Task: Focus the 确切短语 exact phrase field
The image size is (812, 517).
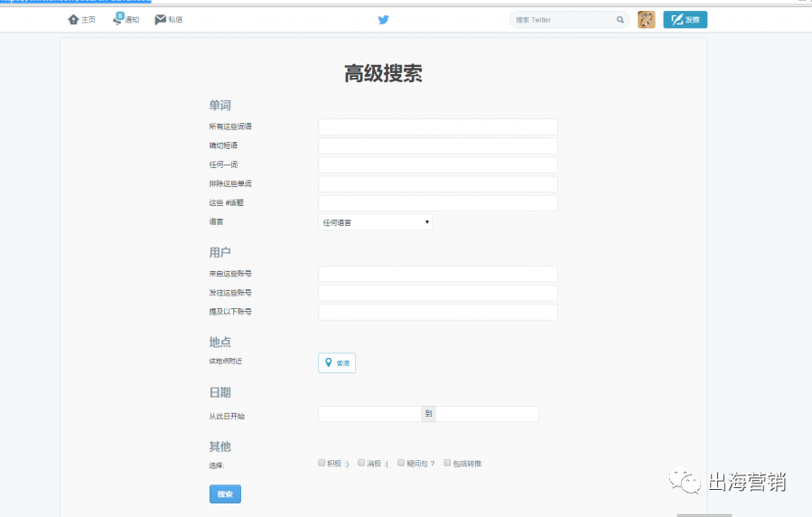Action: (437, 146)
